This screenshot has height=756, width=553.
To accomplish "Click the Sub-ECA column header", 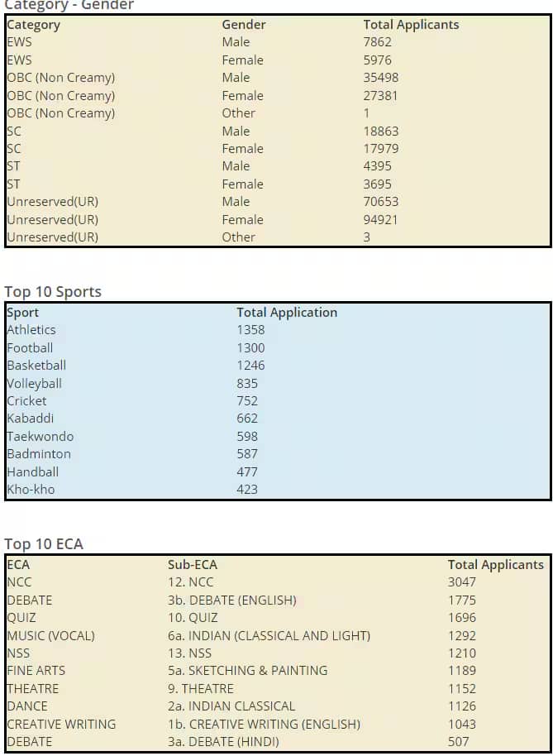I will click(x=192, y=565).
